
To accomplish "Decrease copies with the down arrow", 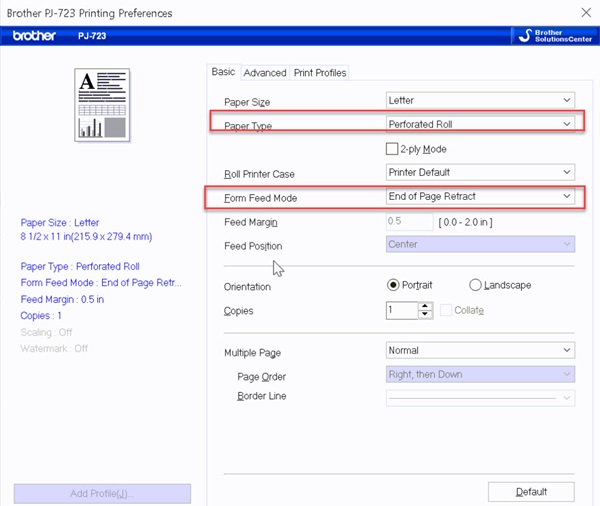I will [x=425, y=315].
